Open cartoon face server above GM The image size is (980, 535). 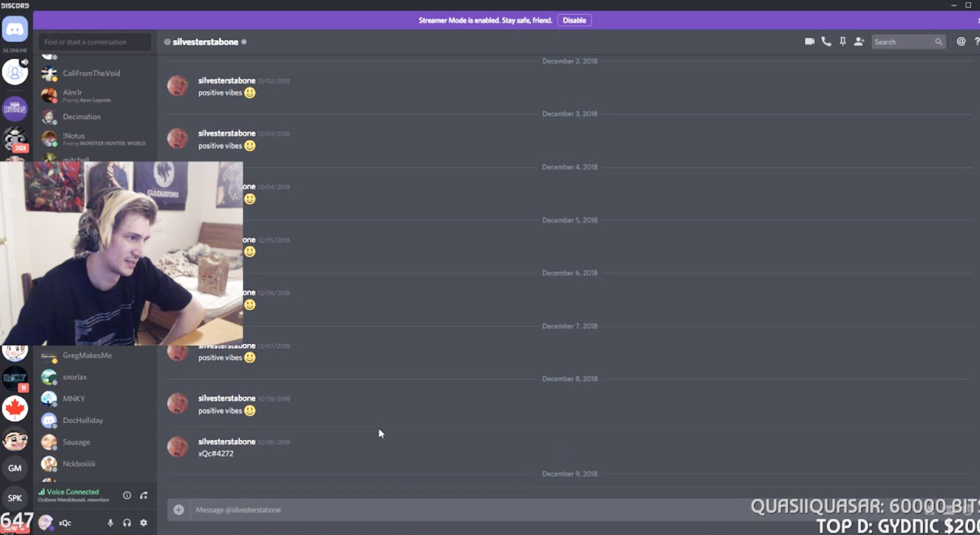click(x=15, y=439)
